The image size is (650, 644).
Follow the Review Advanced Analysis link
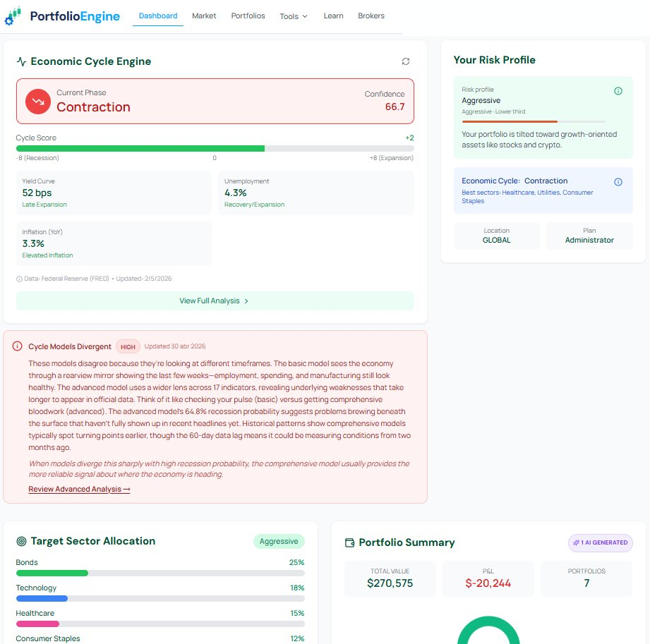(x=79, y=489)
